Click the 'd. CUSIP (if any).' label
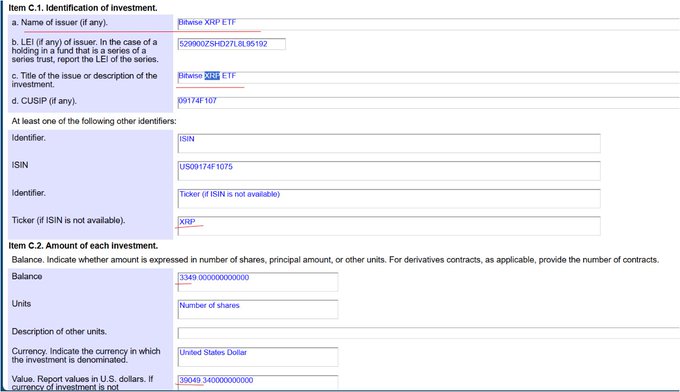The height and width of the screenshot is (392, 680). tap(44, 101)
